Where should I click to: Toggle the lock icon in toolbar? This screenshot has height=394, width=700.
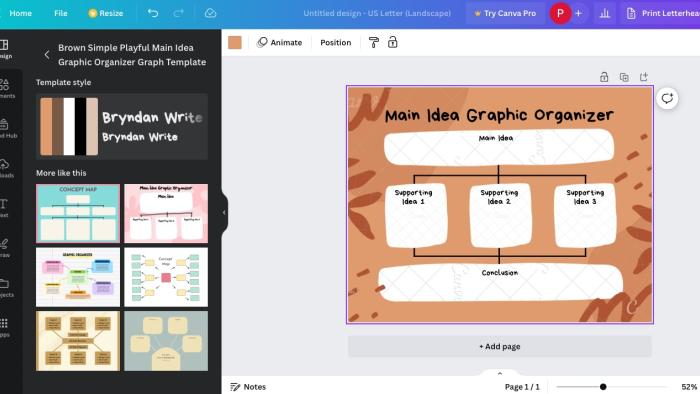pyautogui.click(x=392, y=42)
